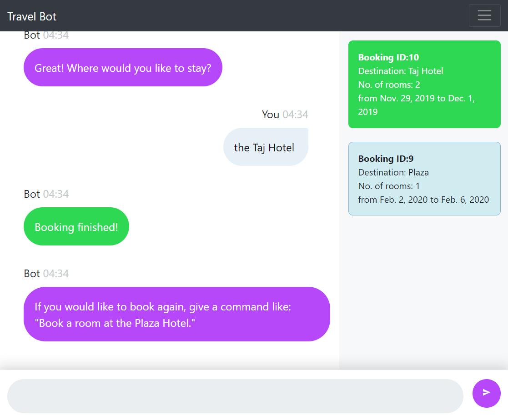This screenshot has width=508, height=420.
Task: Click the Travel Bot brand title
Action: coord(32,16)
